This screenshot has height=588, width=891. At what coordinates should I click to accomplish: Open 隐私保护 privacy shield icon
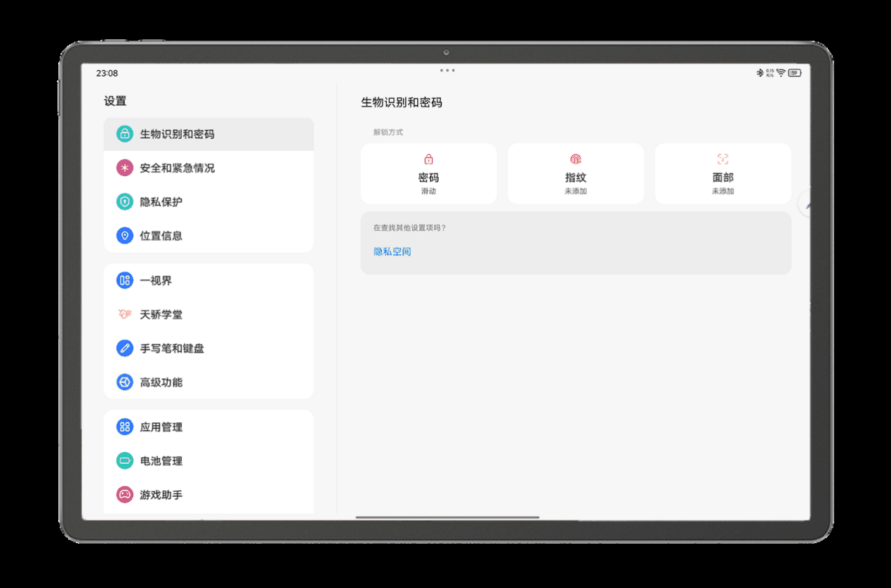(x=124, y=201)
